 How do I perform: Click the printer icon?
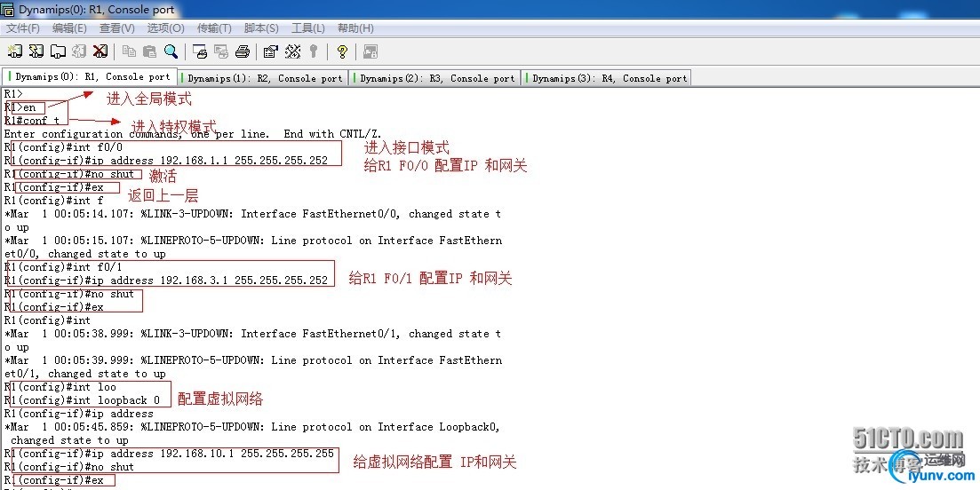(243, 51)
